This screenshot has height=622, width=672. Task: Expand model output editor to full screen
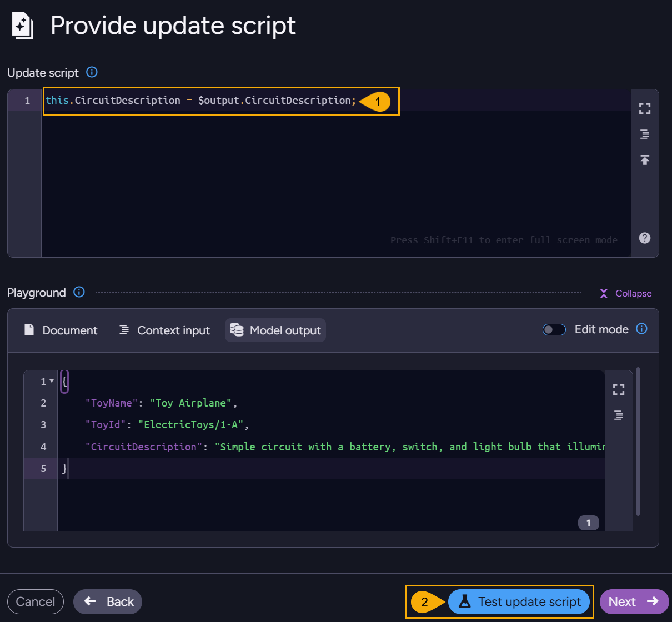point(619,390)
